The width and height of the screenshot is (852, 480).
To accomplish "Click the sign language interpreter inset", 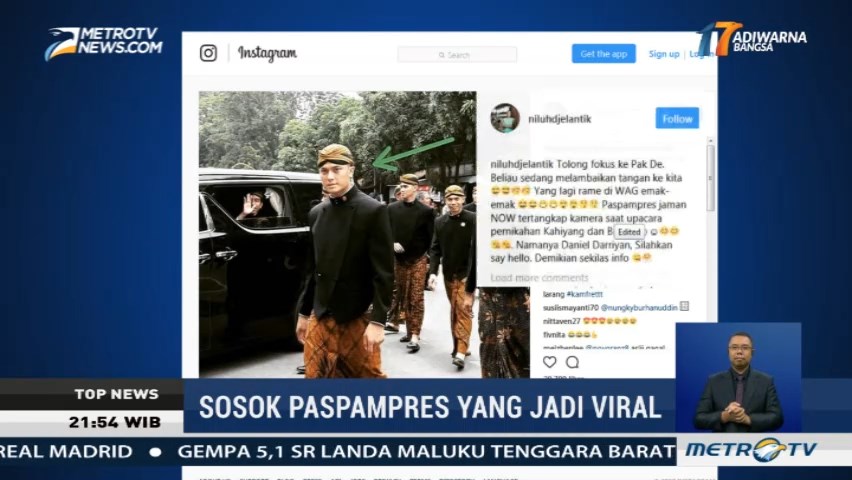I will [738, 378].
